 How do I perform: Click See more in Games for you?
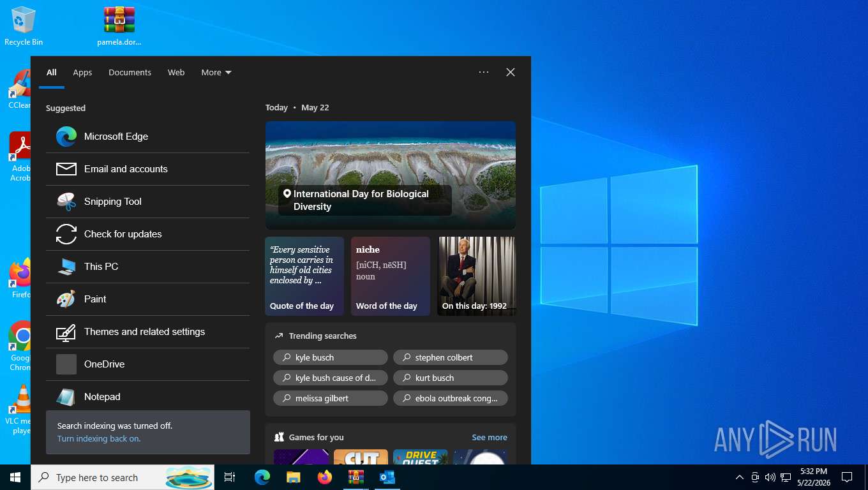490,437
